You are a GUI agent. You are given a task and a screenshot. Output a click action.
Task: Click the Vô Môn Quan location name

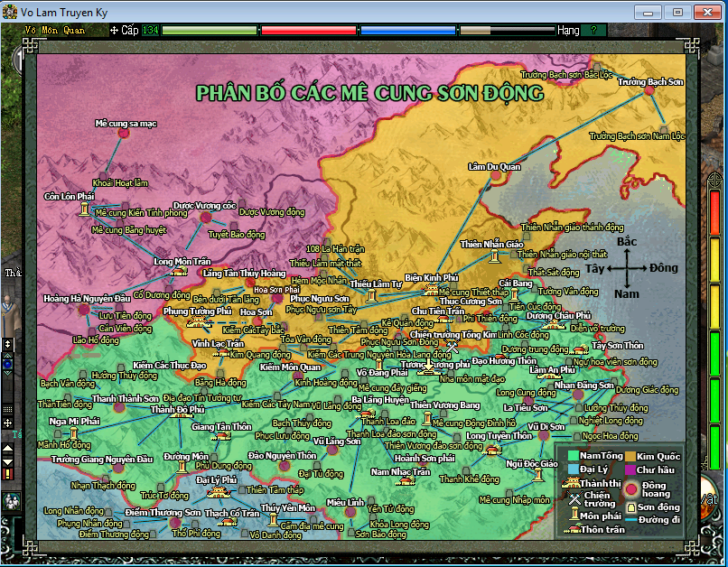coord(55,30)
